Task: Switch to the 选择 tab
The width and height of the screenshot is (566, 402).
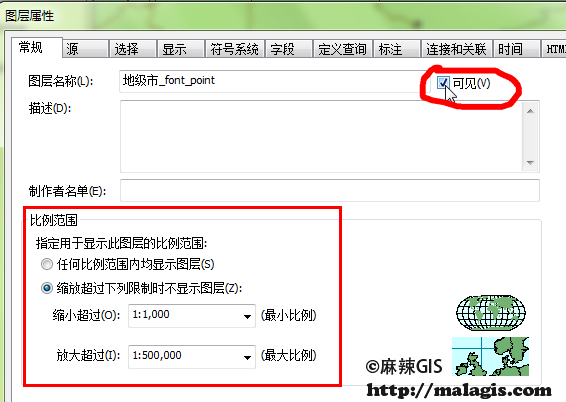Action: (x=133, y=49)
